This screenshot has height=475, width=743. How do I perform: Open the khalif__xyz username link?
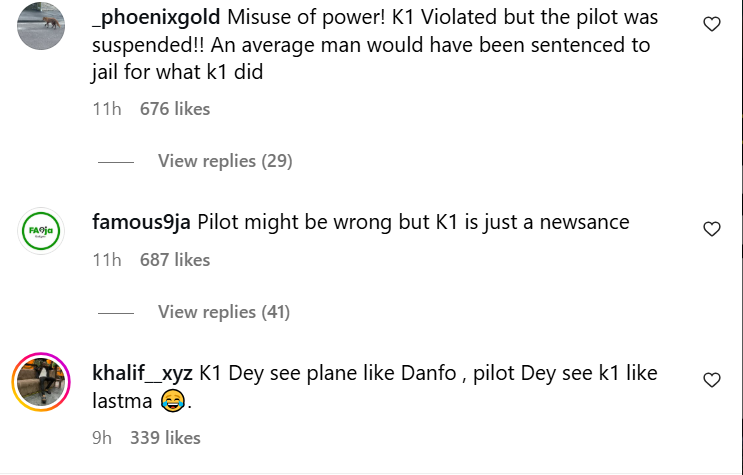[142, 374]
